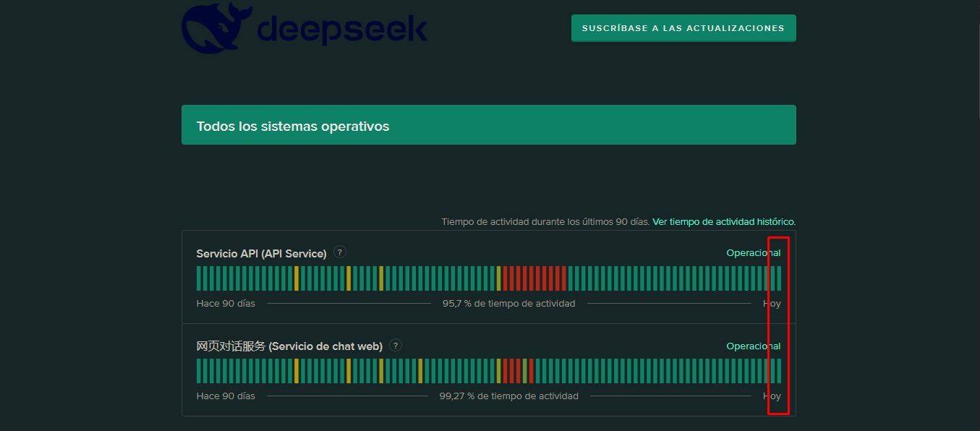Click Operacional status for Servicio API

click(x=754, y=253)
